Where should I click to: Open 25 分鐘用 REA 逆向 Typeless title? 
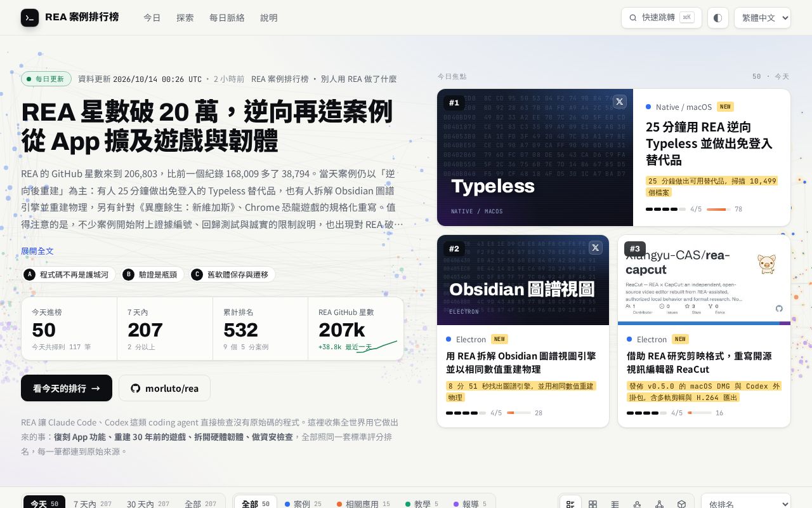click(x=709, y=144)
